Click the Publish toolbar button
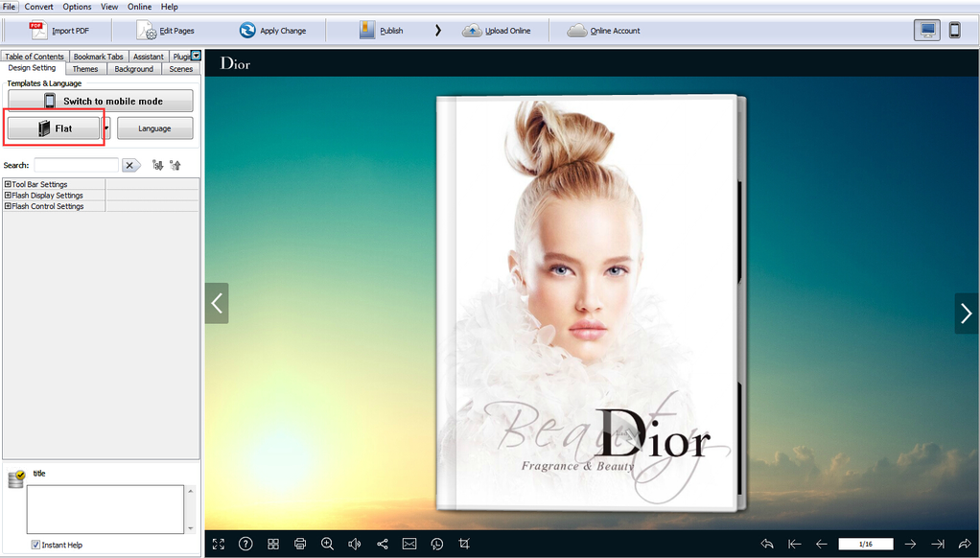Viewport: 980px width, 558px height. (382, 30)
